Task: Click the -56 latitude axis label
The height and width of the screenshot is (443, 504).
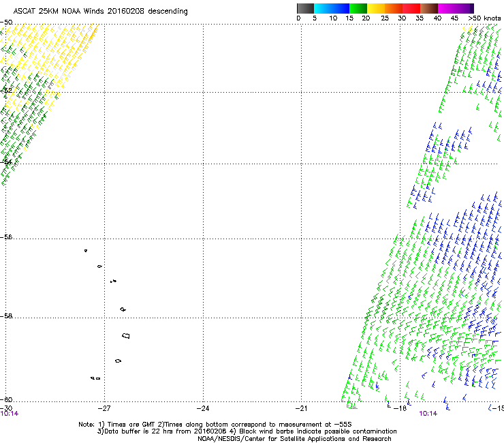Action: pyautogui.click(x=6, y=237)
